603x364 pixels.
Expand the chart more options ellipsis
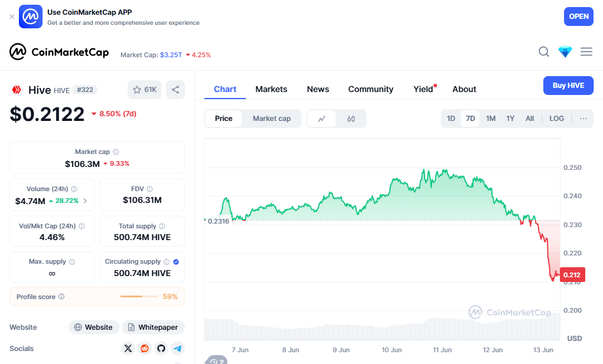click(x=584, y=119)
